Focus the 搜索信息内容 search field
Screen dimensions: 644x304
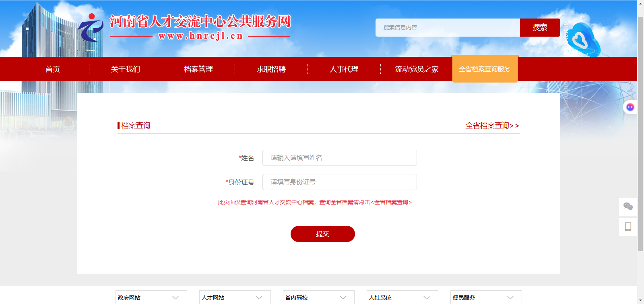click(448, 27)
